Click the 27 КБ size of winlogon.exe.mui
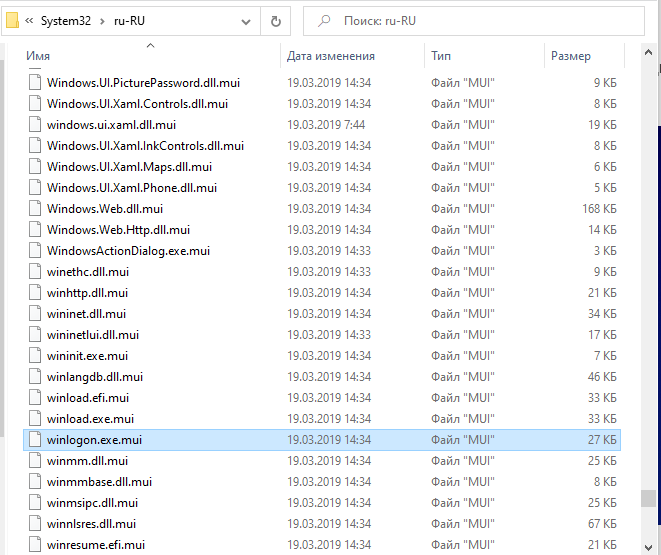 pos(602,440)
